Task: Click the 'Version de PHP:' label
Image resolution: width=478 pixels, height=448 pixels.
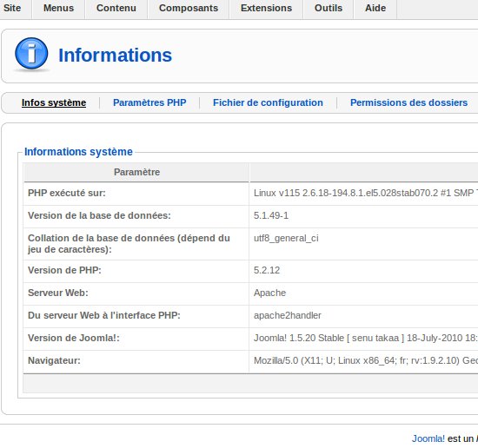Action: coord(64,270)
